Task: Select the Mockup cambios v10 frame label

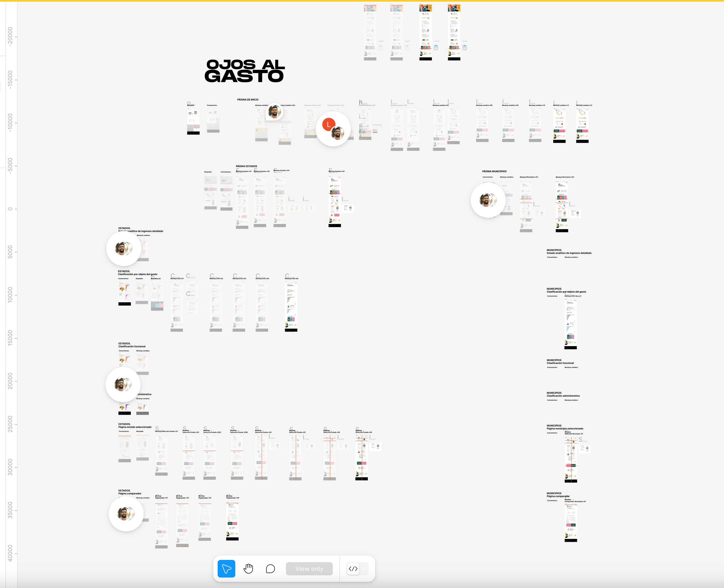Action: (537, 105)
